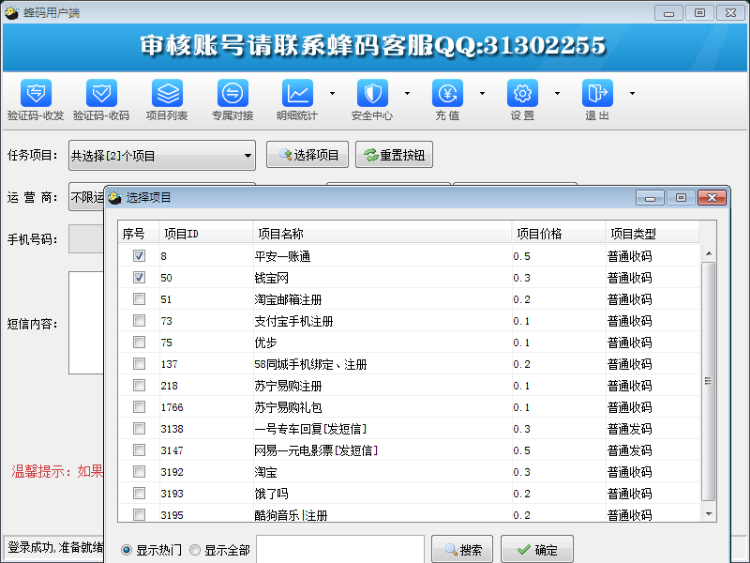Check the 支付宝手机注册 checkbox
Viewport: 750px width, 563px height.
point(139,320)
